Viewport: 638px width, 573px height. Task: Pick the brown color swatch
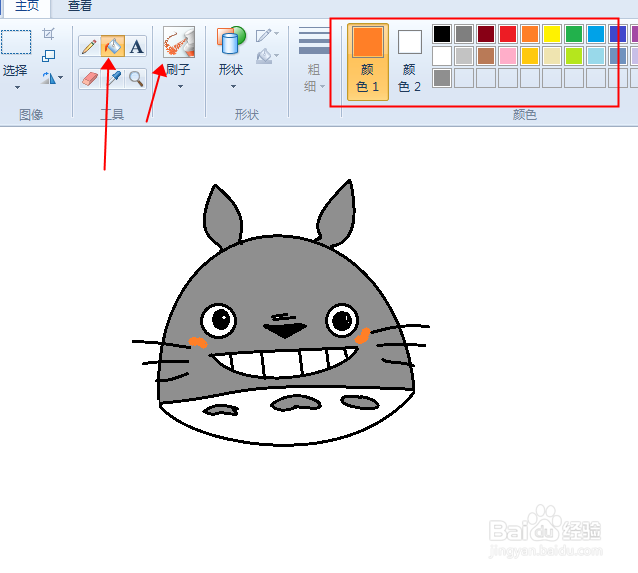(486, 56)
